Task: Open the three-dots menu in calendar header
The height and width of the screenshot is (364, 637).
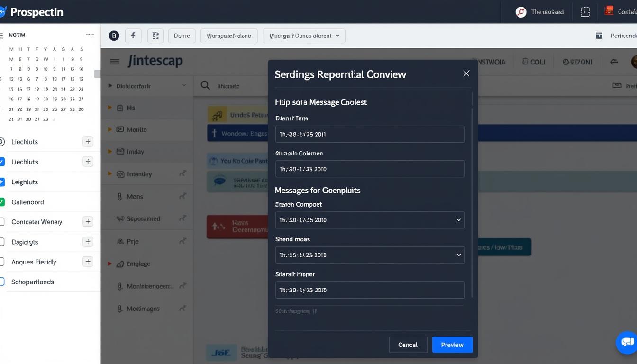Action: (90, 35)
